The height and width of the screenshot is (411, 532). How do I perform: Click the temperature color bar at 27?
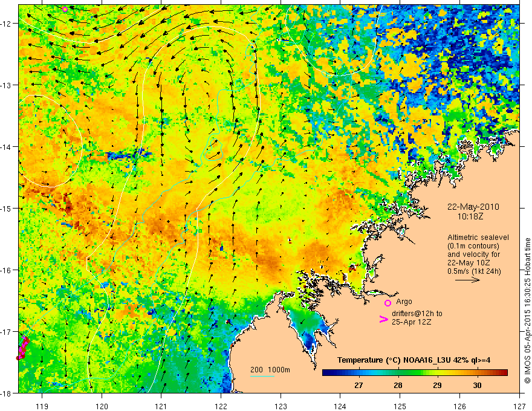[x=358, y=373]
